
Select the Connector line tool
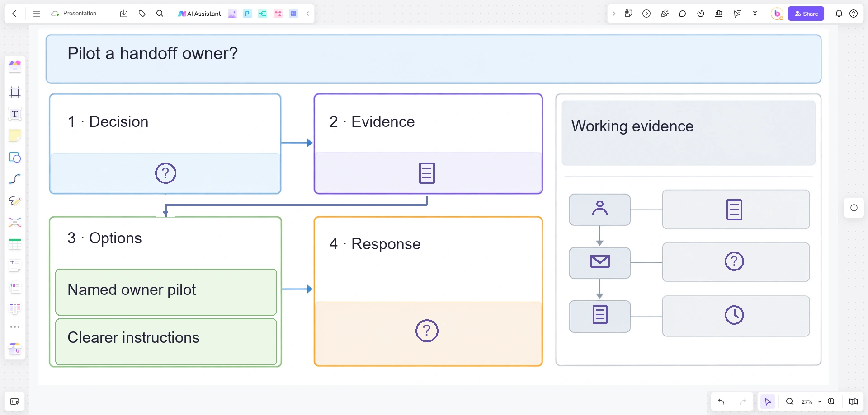[x=15, y=179]
